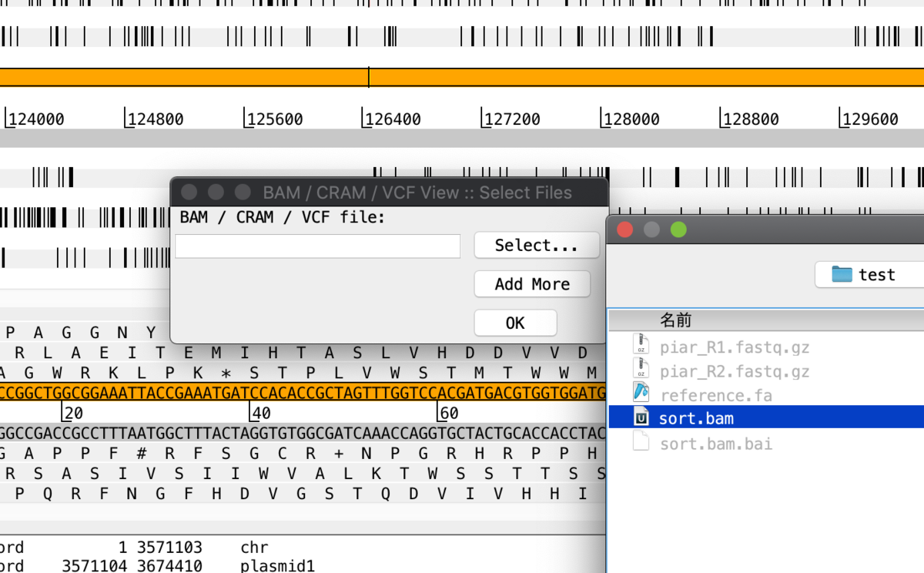Open the test folder dropdown
The image size is (924, 573).
(869, 275)
